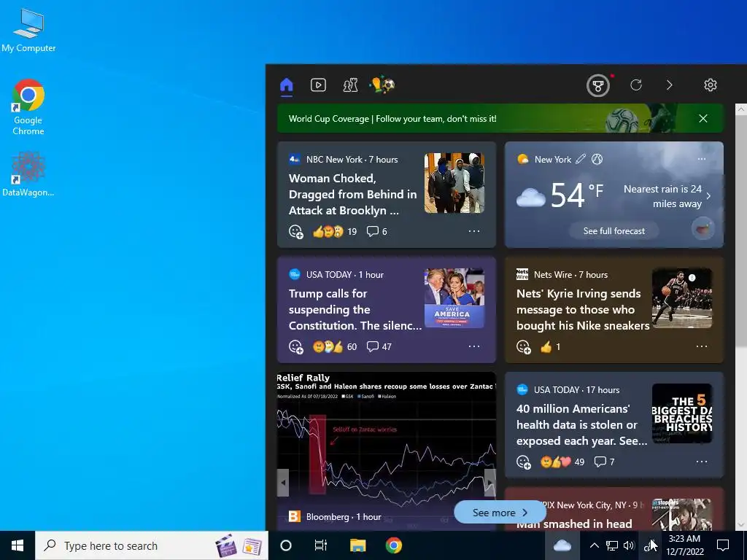Open the NBC New York article thumbnail
Viewport: 747px width, 560px height.
click(454, 183)
